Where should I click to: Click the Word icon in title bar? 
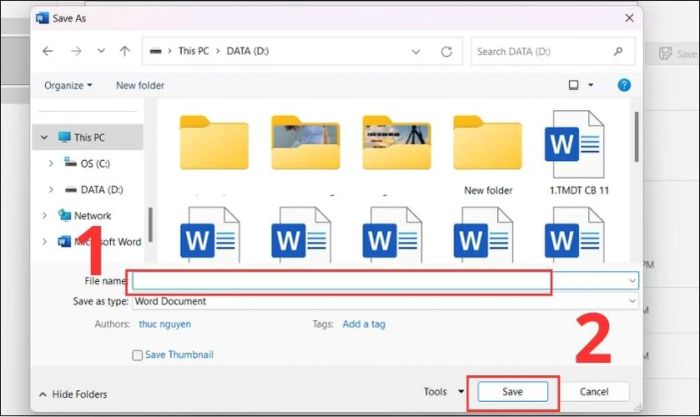[42, 18]
